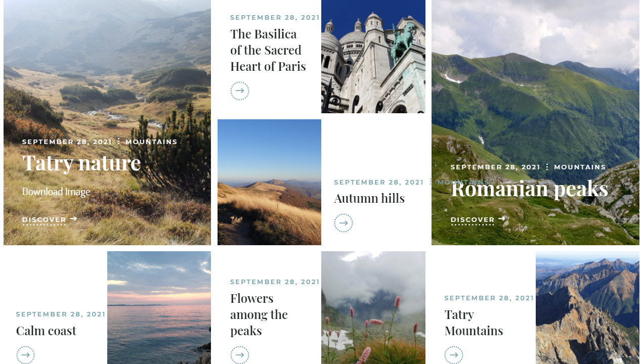
Task: Click the Tatry Mountains rocky ridge thumbnail
Action: click(x=587, y=307)
